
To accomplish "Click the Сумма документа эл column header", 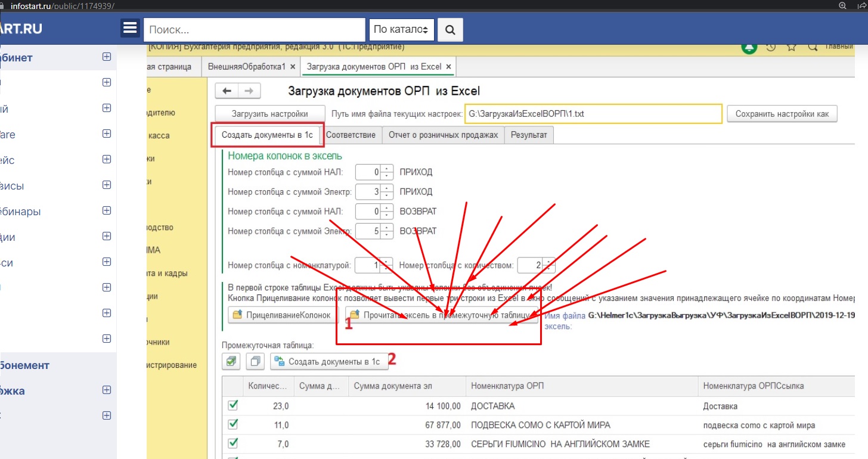I will click(x=407, y=386).
